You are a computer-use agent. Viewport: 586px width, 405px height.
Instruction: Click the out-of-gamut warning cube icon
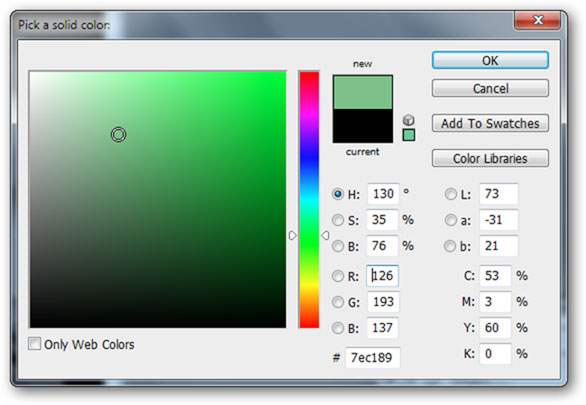(x=409, y=120)
